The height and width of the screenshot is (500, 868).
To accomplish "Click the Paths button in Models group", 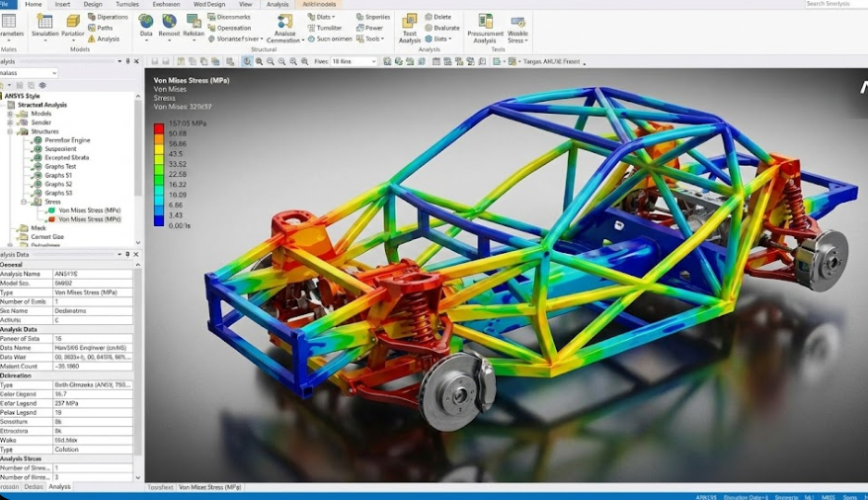I will 106,28.
